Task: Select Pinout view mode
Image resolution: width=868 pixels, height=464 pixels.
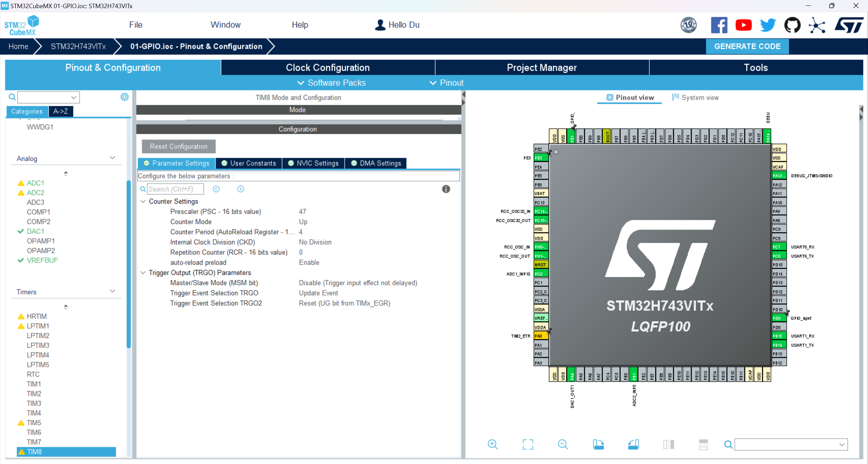Action: pyautogui.click(x=630, y=98)
